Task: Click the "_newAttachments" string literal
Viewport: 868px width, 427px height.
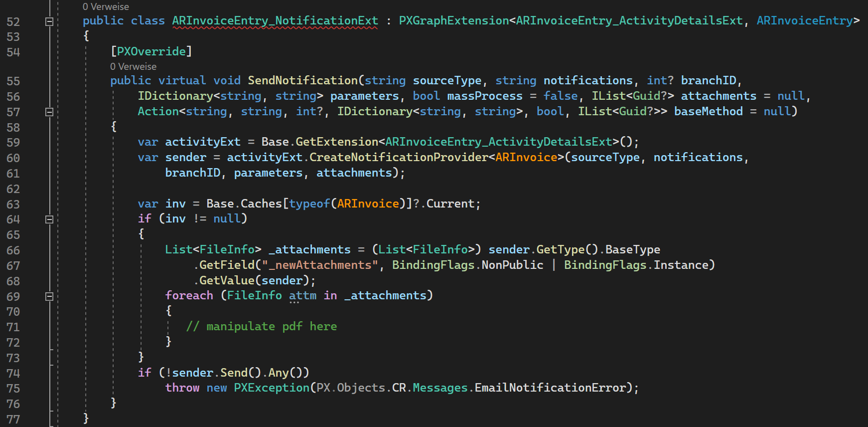Action: [320, 265]
